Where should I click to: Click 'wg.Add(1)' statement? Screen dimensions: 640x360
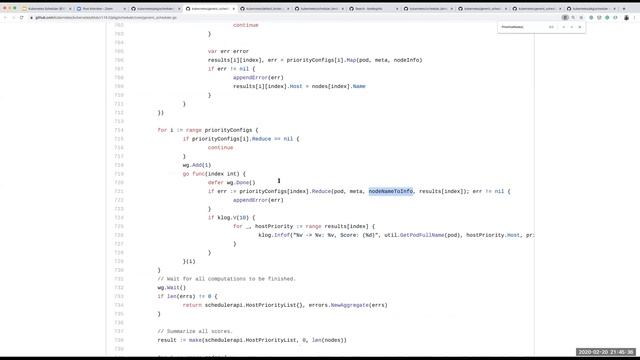tap(197, 165)
